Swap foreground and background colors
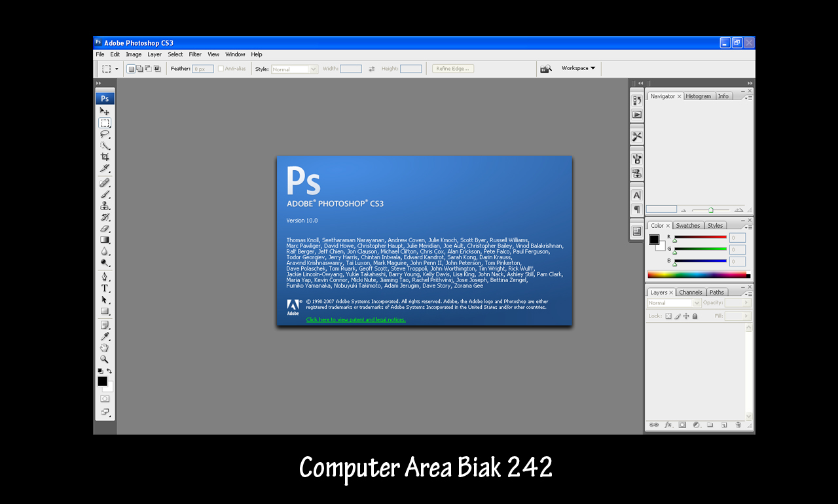This screenshot has width=838, height=504. click(x=109, y=371)
